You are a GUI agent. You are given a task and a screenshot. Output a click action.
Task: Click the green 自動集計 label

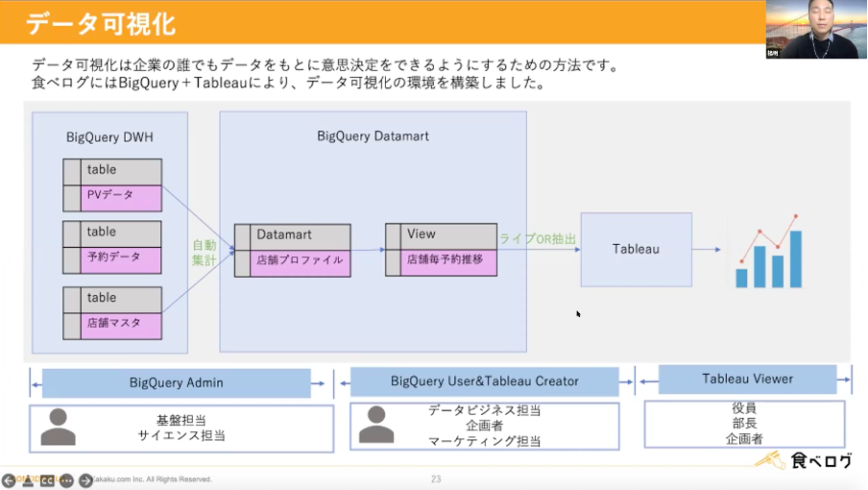[x=205, y=253]
